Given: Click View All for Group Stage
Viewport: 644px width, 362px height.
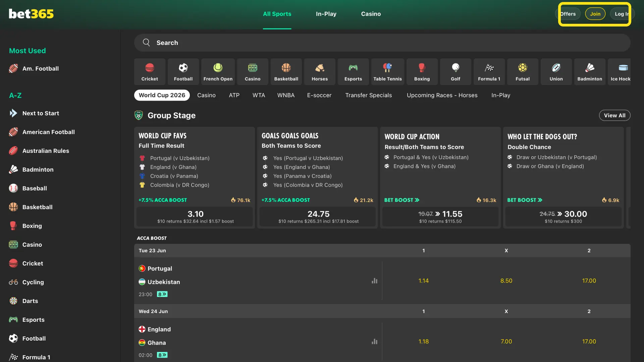Looking at the screenshot, I should click(x=614, y=115).
